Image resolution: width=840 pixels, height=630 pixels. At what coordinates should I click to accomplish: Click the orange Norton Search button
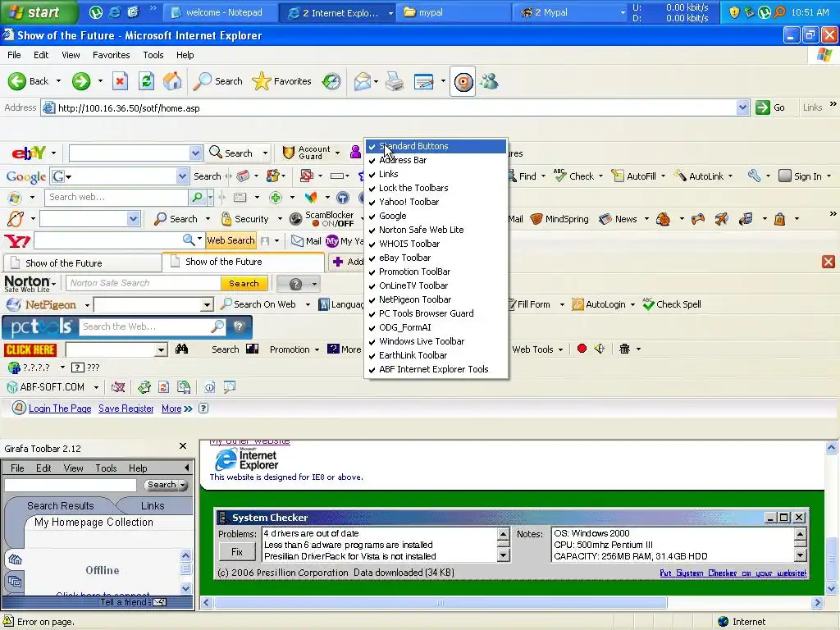click(244, 283)
